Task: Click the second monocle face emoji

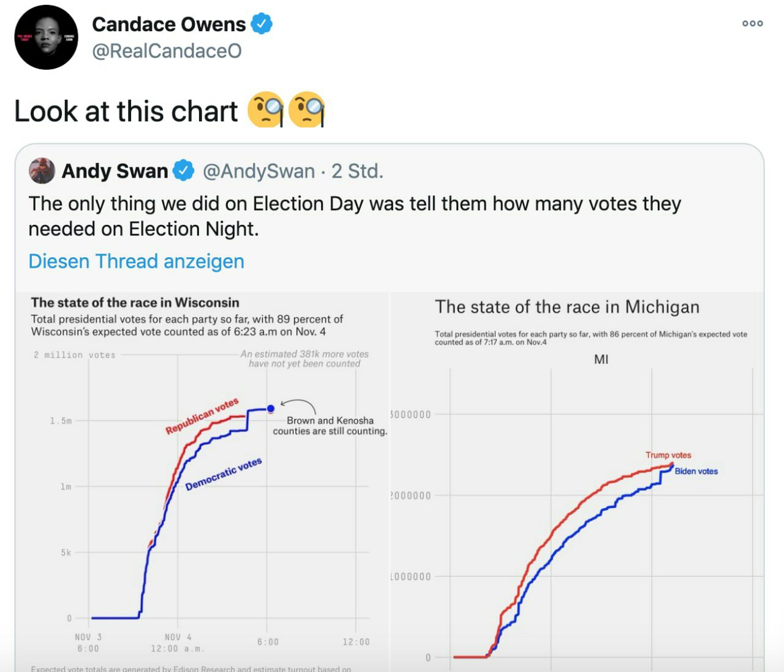Action: pos(306,110)
